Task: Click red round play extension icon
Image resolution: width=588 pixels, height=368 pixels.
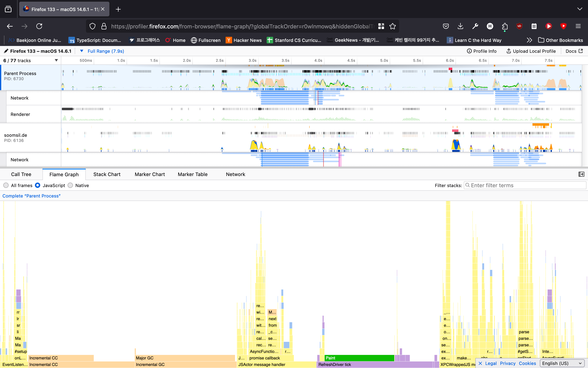Action: (549, 26)
